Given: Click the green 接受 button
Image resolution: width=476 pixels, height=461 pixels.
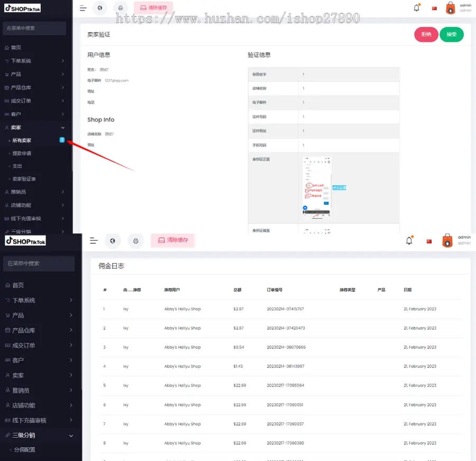Looking at the screenshot, I should (451, 34).
